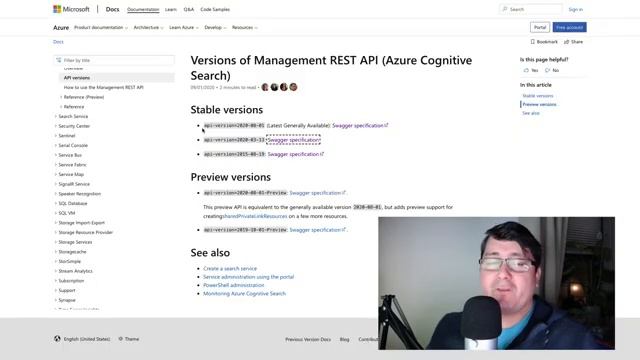This screenshot has height=360, width=640.
Task: Select How to use the Management REST API
Action: 103,87
